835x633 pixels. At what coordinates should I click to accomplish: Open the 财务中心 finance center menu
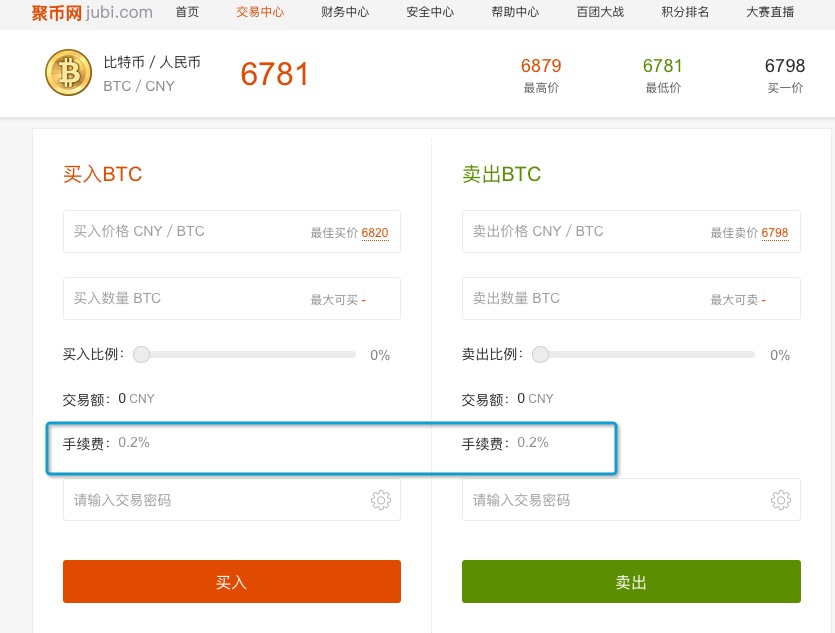[345, 12]
